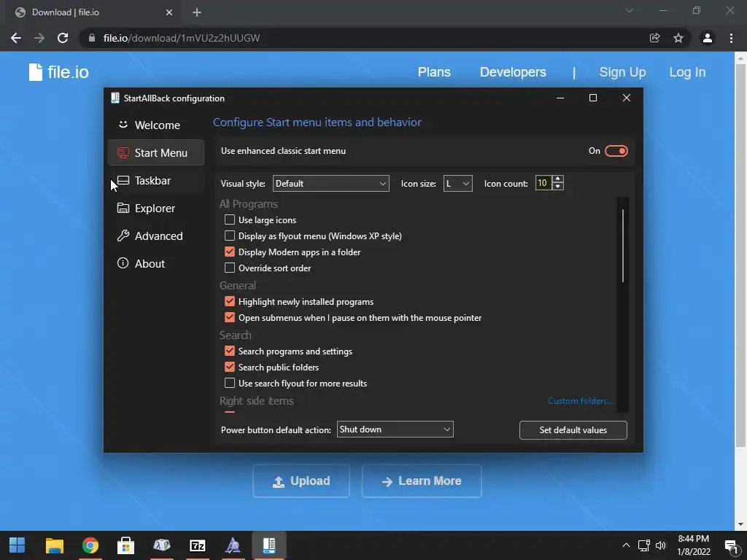Click the taskbar clock showing 8:44 PM
Screen dimensions: 747x560
tap(694, 545)
